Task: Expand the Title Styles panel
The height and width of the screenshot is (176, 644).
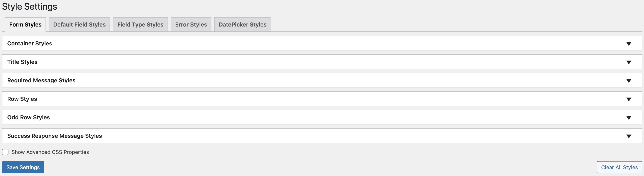Action: coord(22,62)
